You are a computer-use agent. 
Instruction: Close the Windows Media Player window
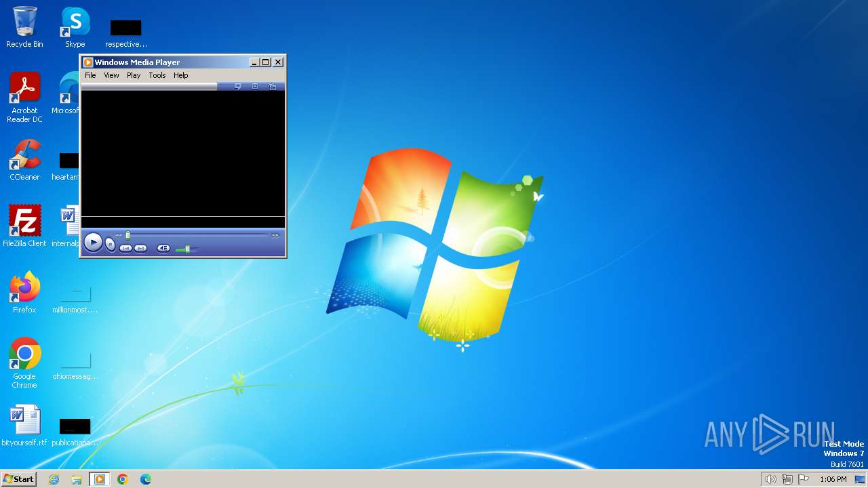pos(278,62)
